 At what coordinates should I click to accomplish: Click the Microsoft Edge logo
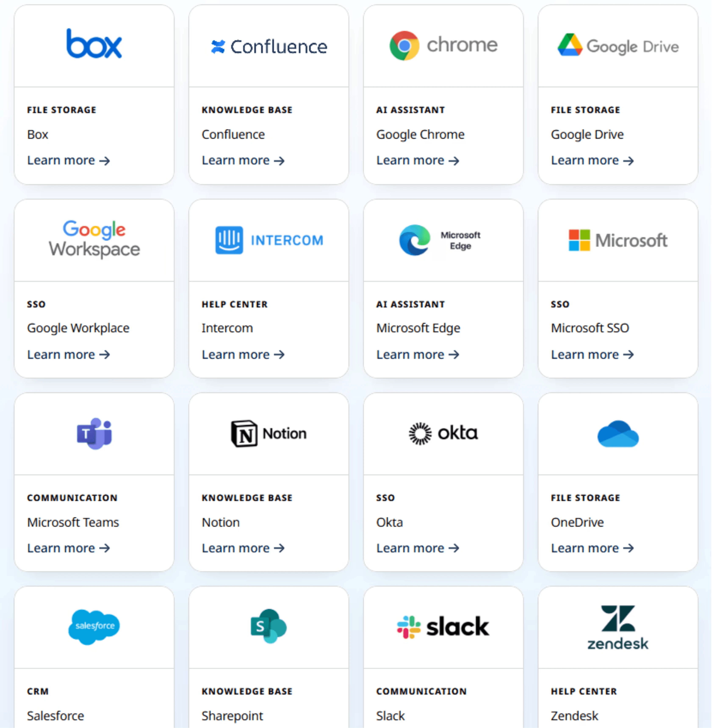click(440, 240)
